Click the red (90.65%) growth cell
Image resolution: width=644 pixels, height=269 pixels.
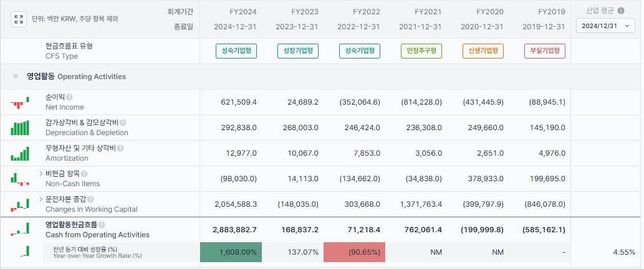354,252
